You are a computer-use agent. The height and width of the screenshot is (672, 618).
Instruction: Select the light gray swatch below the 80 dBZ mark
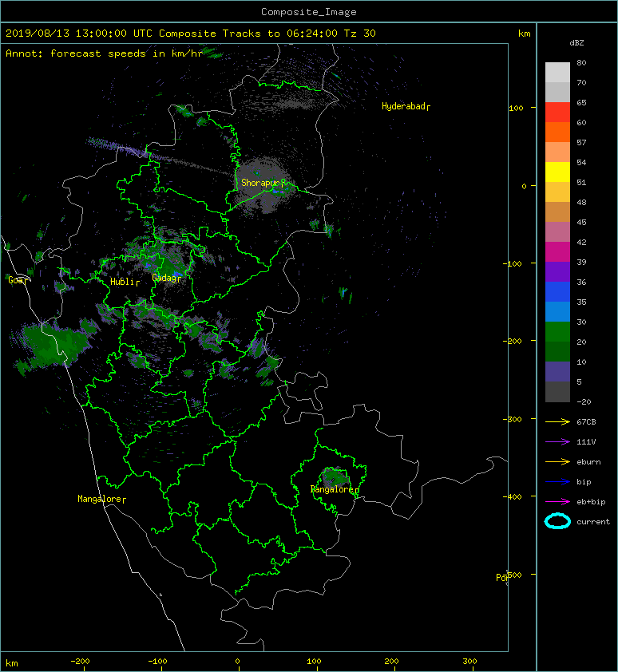coord(557,73)
